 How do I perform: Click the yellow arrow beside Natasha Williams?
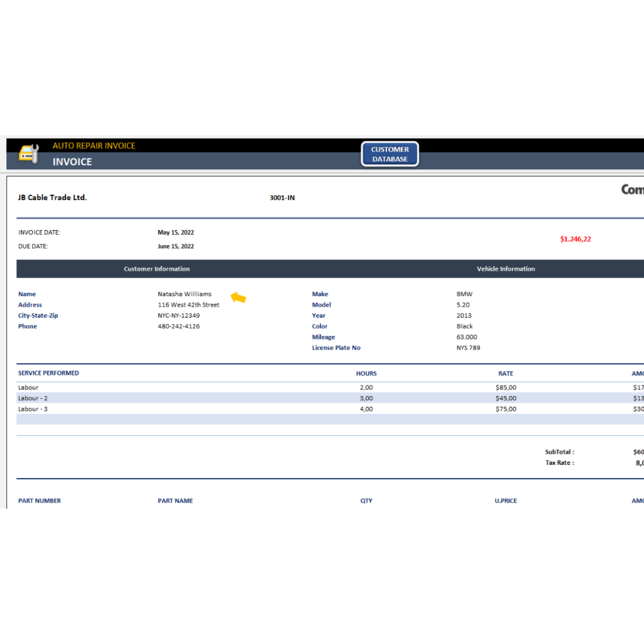238,296
